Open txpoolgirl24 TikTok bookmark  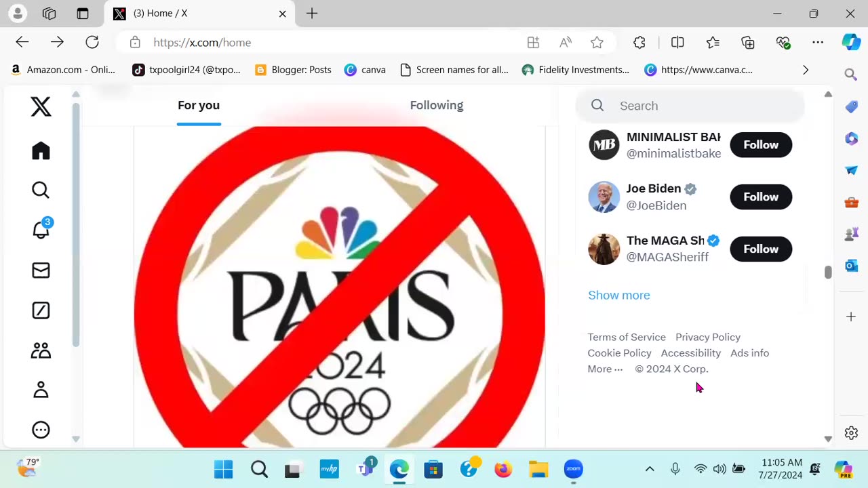[x=186, y=70]
